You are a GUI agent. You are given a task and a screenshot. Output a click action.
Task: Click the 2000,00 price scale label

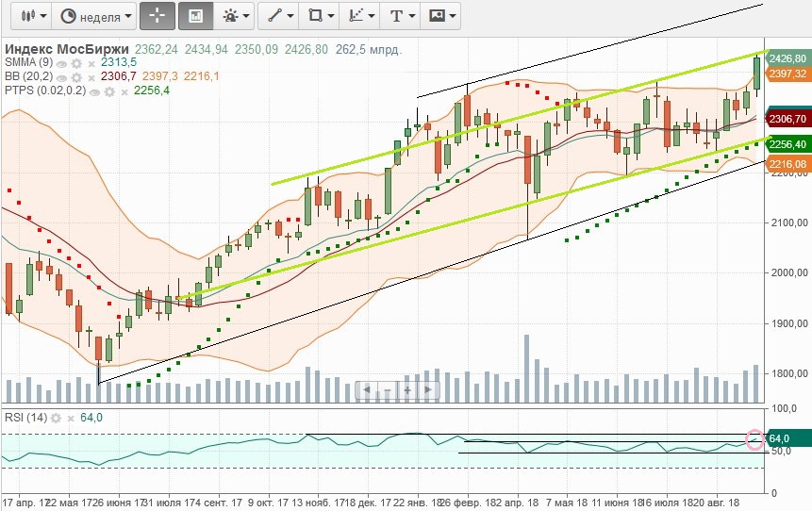click(x=790, y=272)
